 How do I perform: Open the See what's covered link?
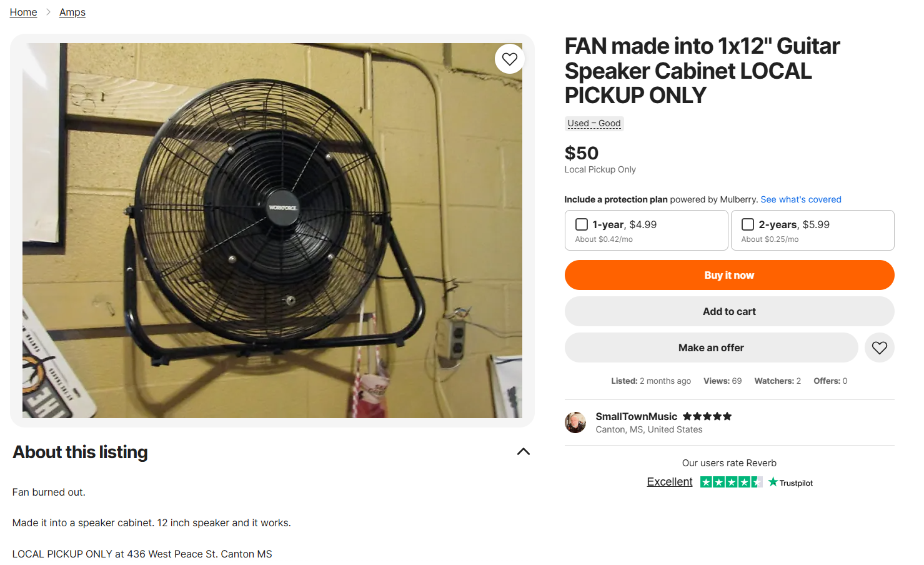[801, 199]
